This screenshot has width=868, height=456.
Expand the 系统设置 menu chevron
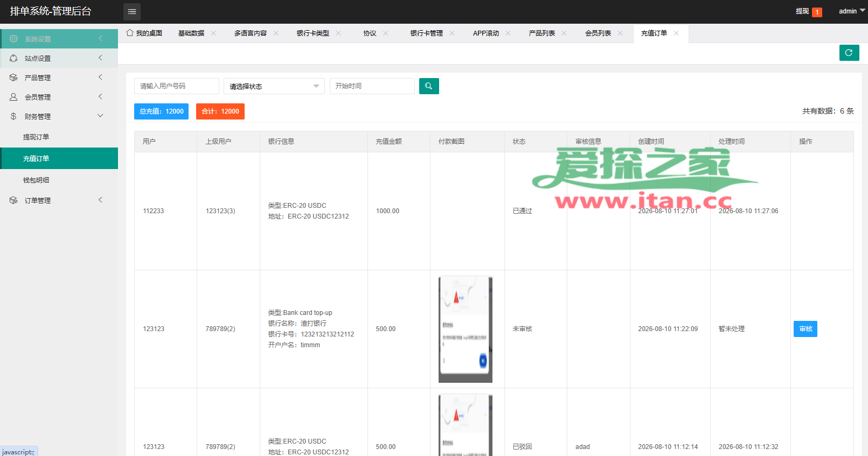(x=100, y=38)
